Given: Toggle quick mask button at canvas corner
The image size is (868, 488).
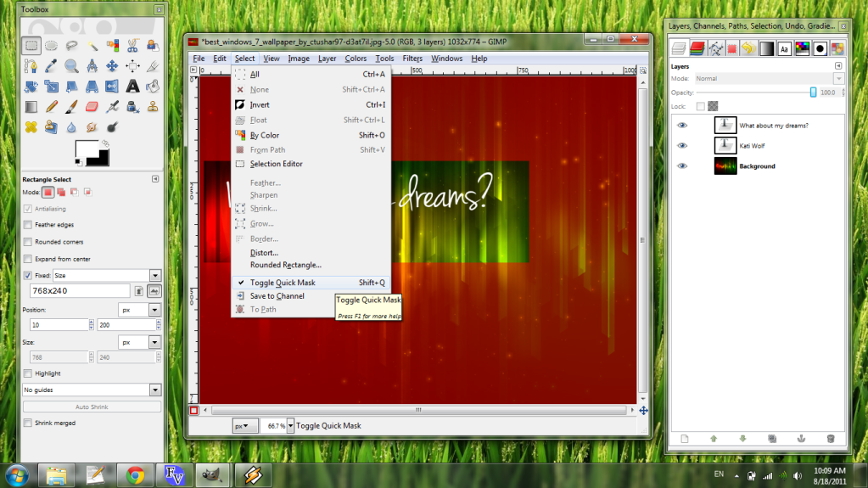Looking at the screenshot, I should click(193, 411).
